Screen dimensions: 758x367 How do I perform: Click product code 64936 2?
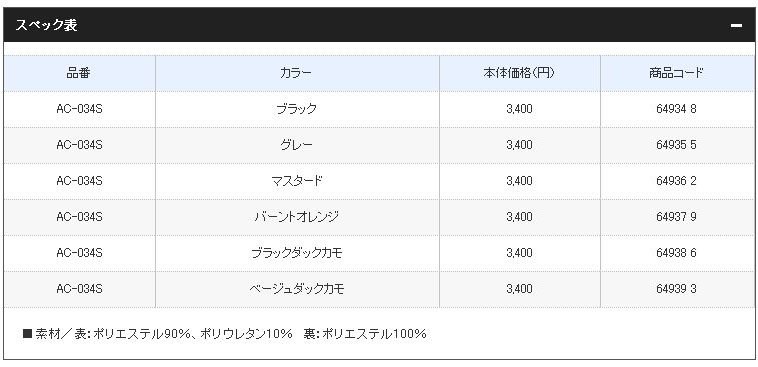point(676,181)
